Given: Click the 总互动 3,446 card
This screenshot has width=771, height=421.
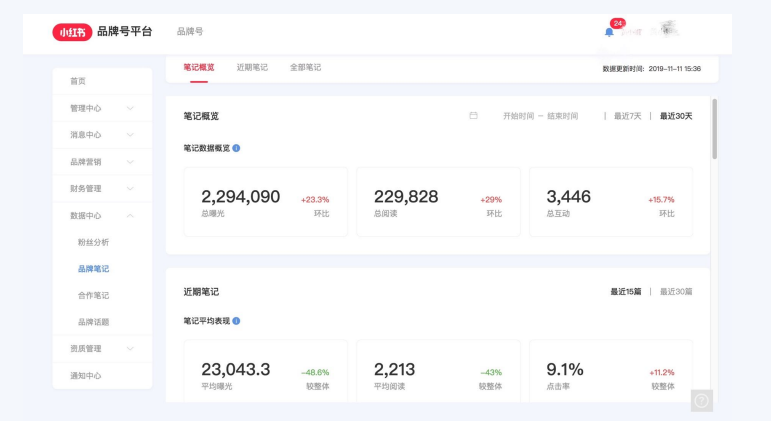Looking at the screenshot, I should 611,202.
